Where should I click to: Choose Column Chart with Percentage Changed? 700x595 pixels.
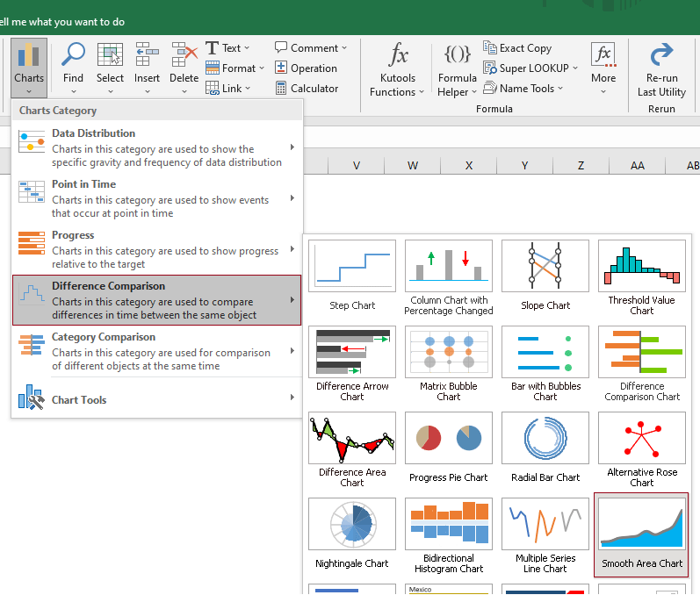449,277
